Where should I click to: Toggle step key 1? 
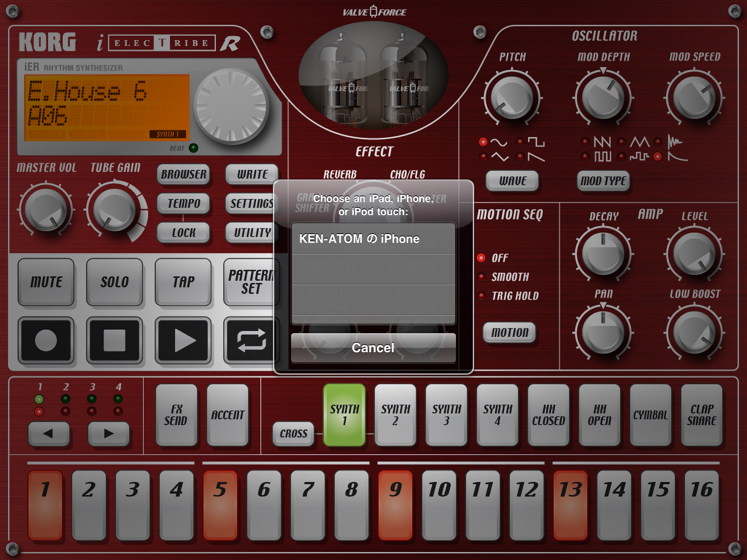(x=45, y=505)
